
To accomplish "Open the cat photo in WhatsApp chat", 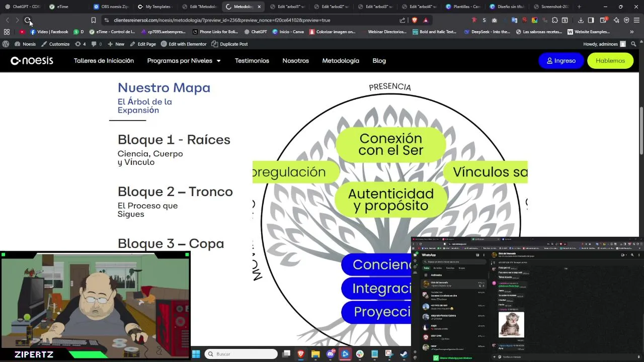I will (x=511, y=324).
